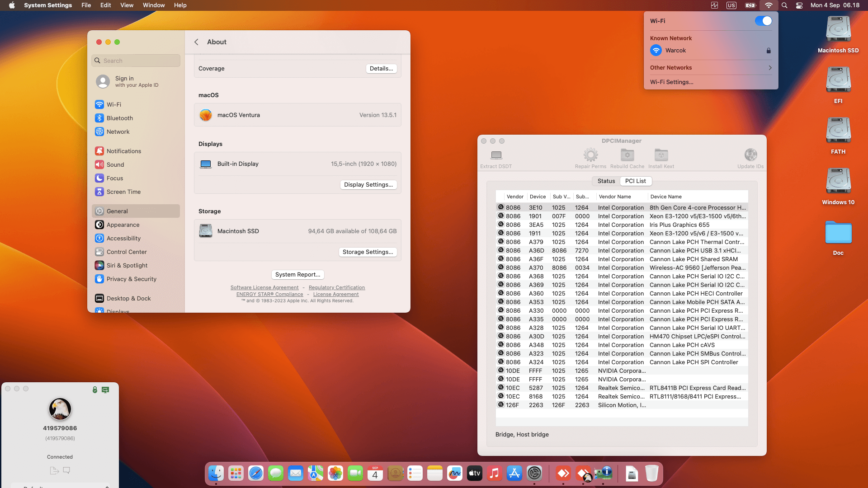This screenshot has height=488, width=868.
Task: Open Wi-Fi Settings from the menu
Action: coord(671,82)
